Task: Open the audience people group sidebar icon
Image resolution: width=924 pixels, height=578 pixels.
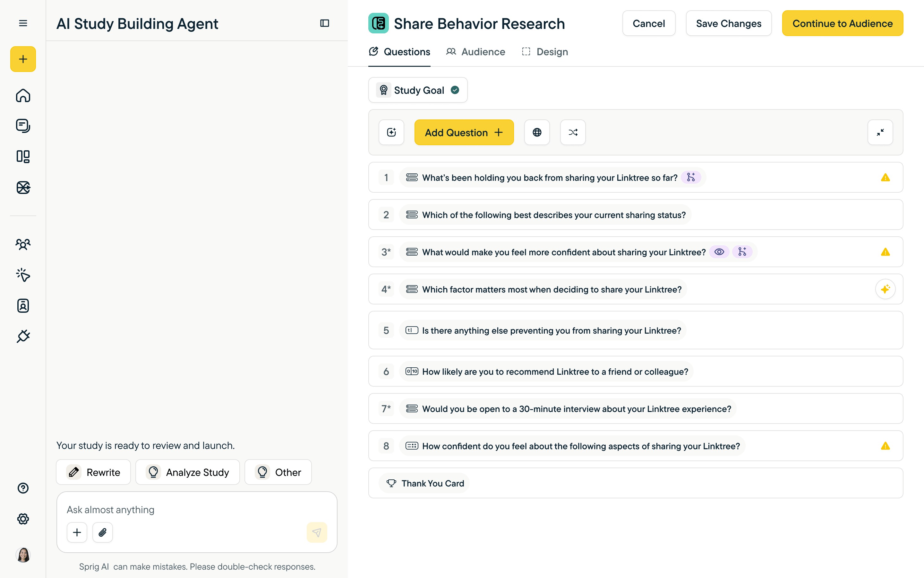Action: pos(23,244)
